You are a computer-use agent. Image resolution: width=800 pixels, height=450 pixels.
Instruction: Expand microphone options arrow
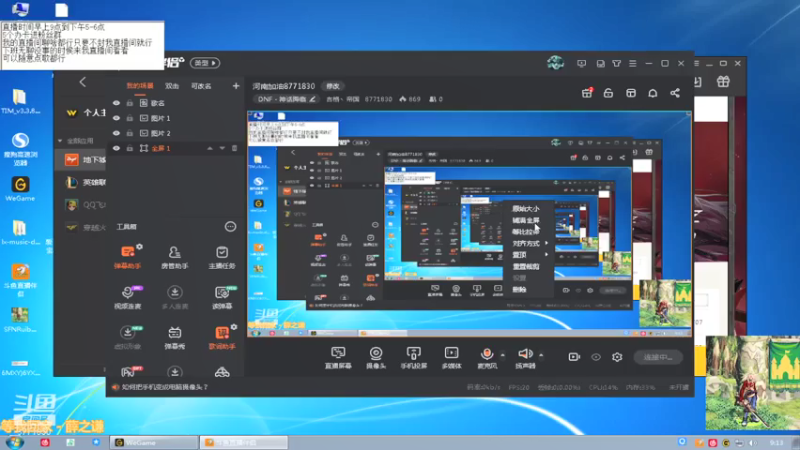[x=503, y=355]
